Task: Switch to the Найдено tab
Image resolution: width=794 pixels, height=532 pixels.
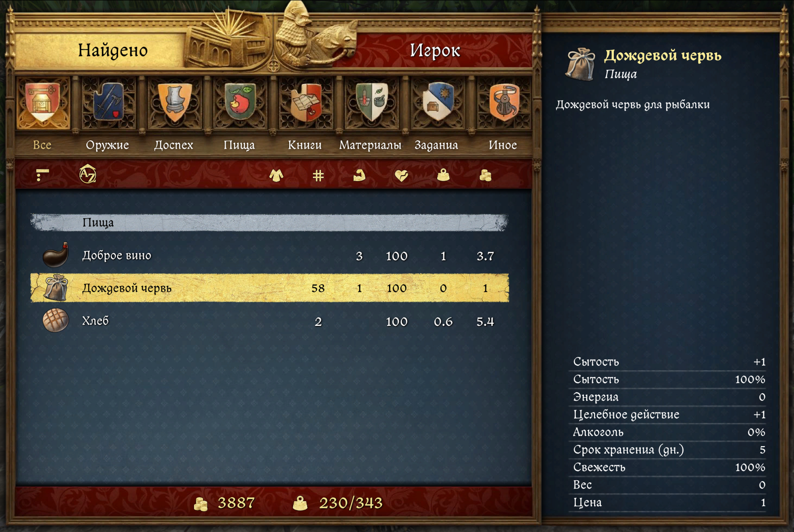Action: pos(113,50)
